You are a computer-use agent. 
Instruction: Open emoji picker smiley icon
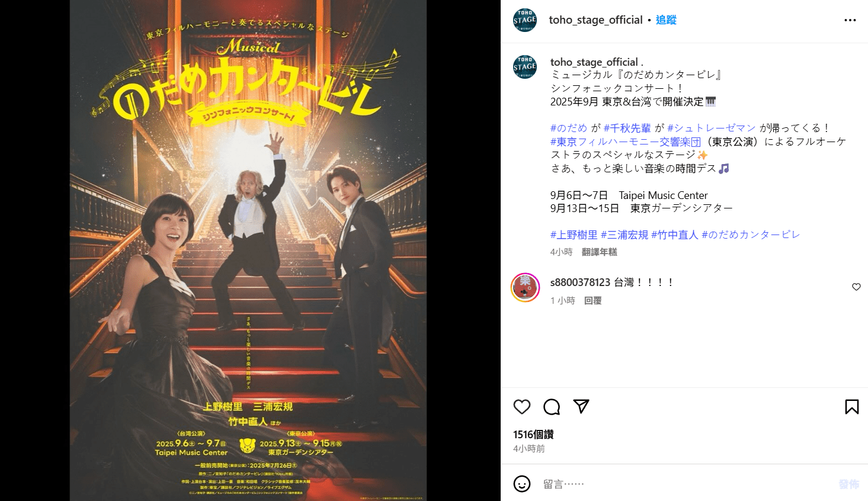pos(522,484)
